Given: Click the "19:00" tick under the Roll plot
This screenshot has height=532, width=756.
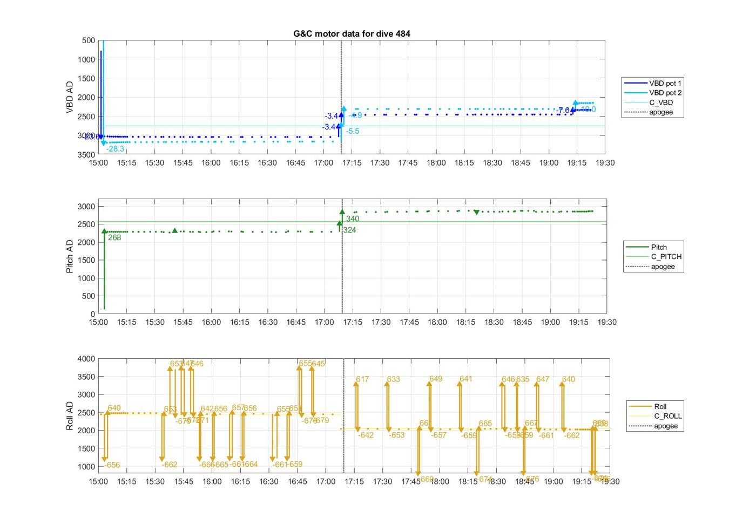Looking at the screenshot, I should (553, 481).
